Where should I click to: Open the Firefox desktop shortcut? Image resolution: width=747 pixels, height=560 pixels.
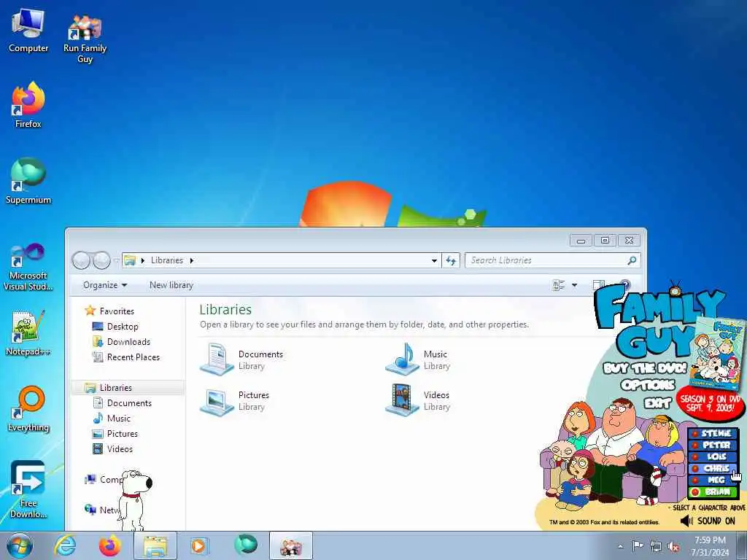pyautogui.click(x=28, y=105)
